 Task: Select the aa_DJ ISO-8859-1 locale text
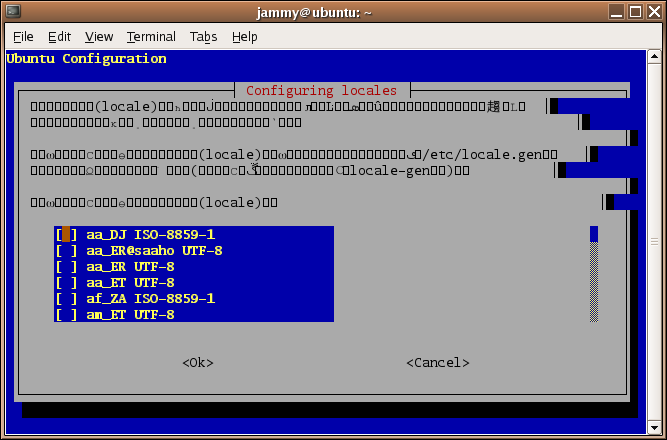pos(151,234)
